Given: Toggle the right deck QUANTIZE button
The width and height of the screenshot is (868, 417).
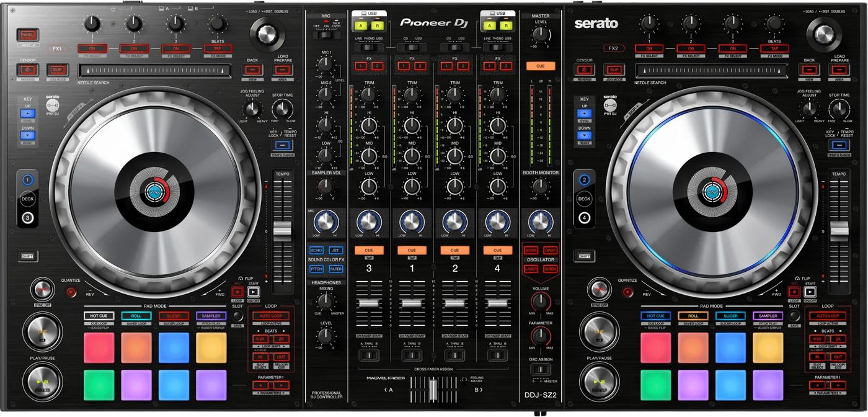Looking at the screenshot, I should click(629, 291).
